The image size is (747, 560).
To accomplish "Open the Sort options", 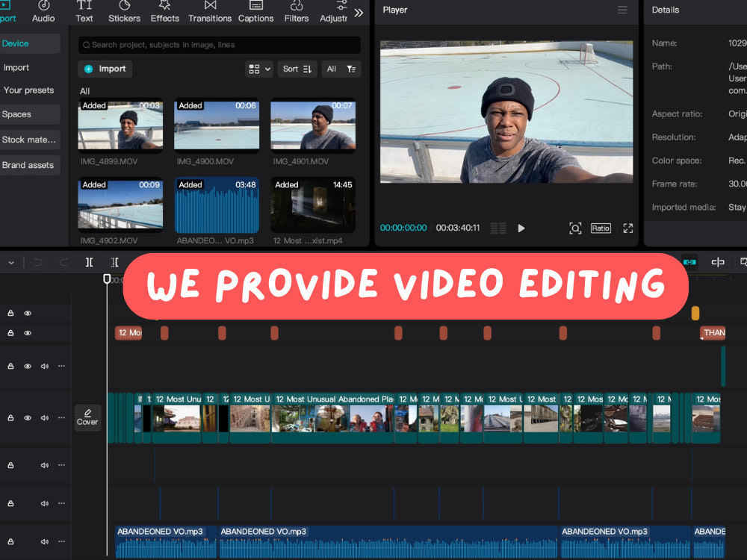I will (297, 69).
